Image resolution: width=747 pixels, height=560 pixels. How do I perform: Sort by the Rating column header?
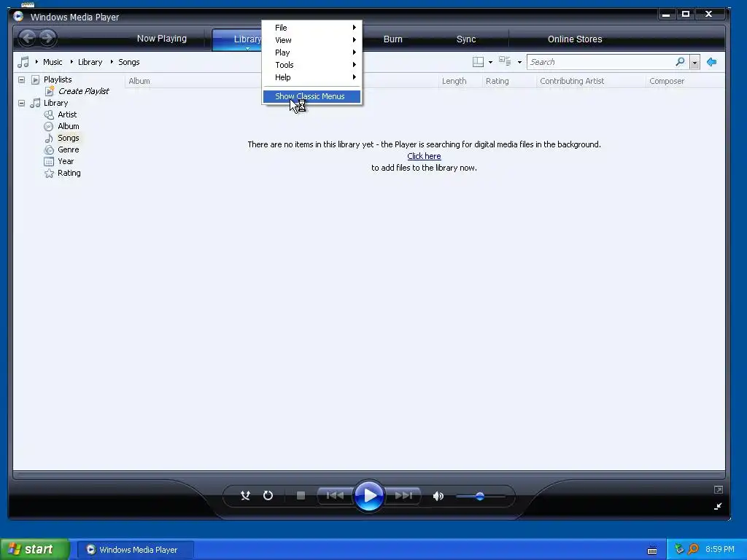(x=497, y=81)
